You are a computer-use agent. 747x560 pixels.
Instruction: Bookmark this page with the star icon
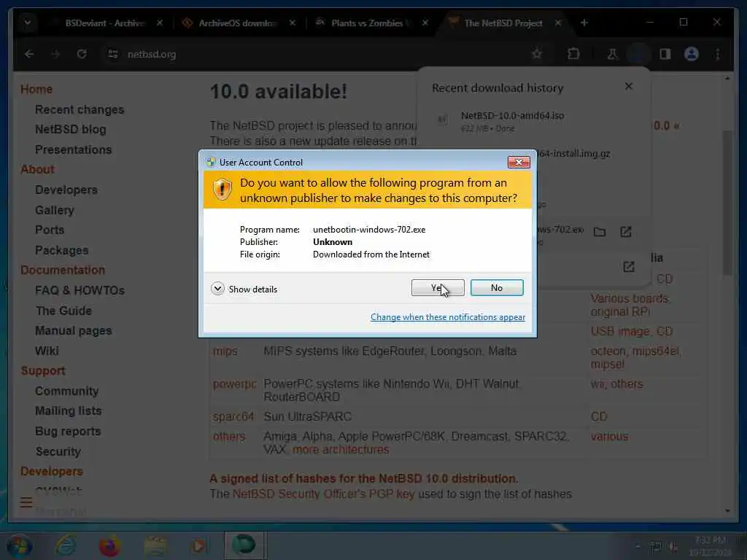coord(537,54)
